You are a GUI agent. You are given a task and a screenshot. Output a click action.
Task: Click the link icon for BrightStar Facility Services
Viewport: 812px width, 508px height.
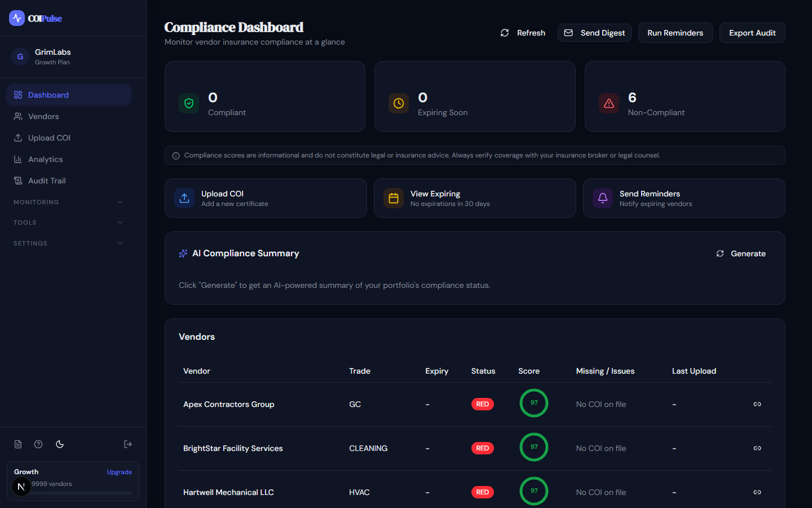point(757,448)
